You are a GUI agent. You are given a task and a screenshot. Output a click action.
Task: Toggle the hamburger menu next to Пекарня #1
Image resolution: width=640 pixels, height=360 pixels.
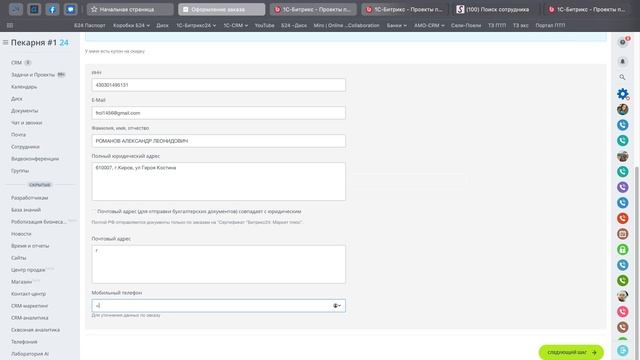pyautogui.click(x=5, y=42)
